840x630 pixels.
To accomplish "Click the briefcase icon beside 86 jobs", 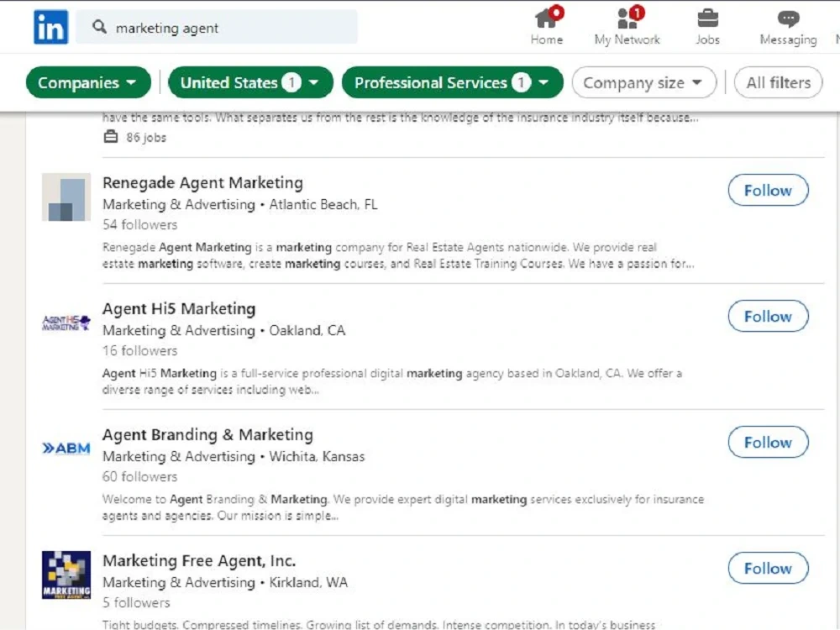I will 111,137.
